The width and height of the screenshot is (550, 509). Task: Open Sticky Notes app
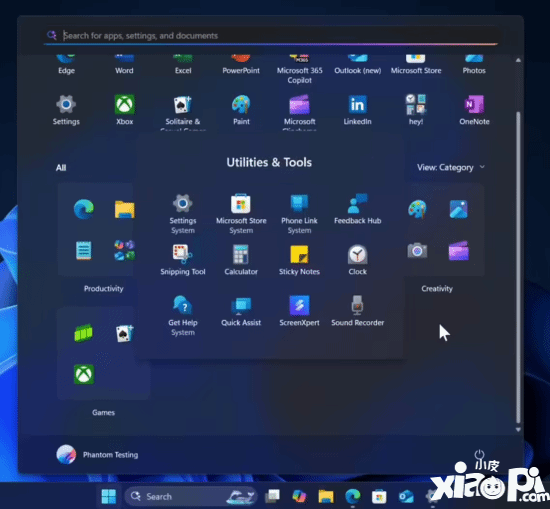tap(299, 260)
